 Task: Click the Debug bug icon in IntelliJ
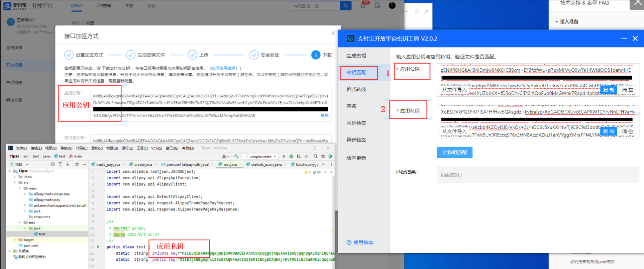click(291, 156)
